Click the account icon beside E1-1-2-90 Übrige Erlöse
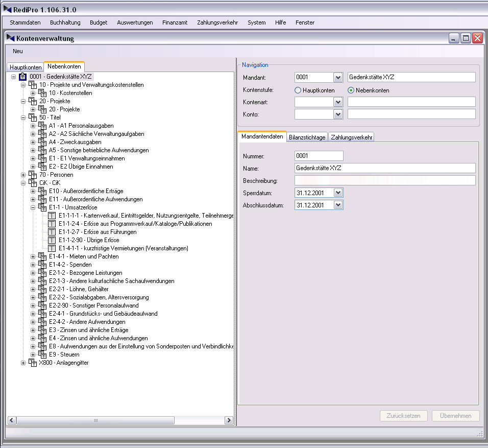This screenshot has height=448, width=488. coord(52,240)
